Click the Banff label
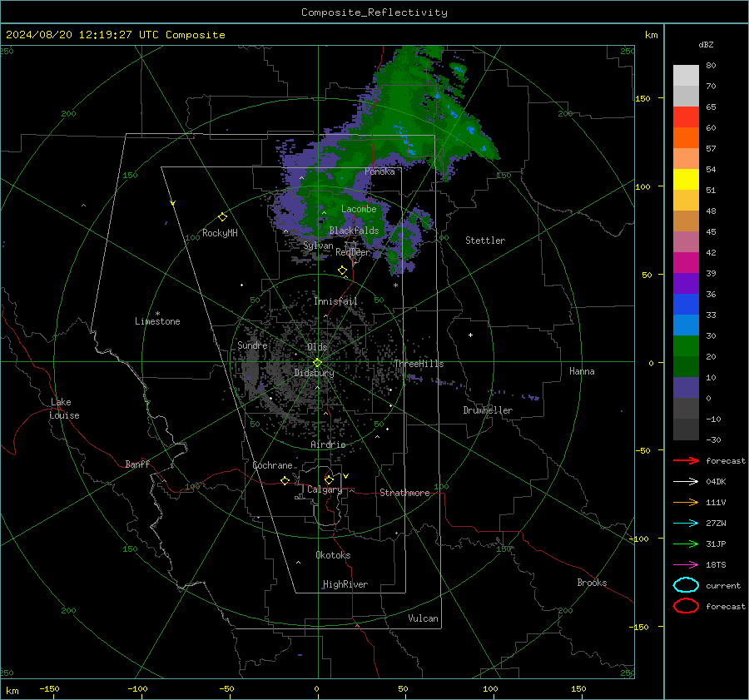The image size is (749, 700). tap(137, 464)
